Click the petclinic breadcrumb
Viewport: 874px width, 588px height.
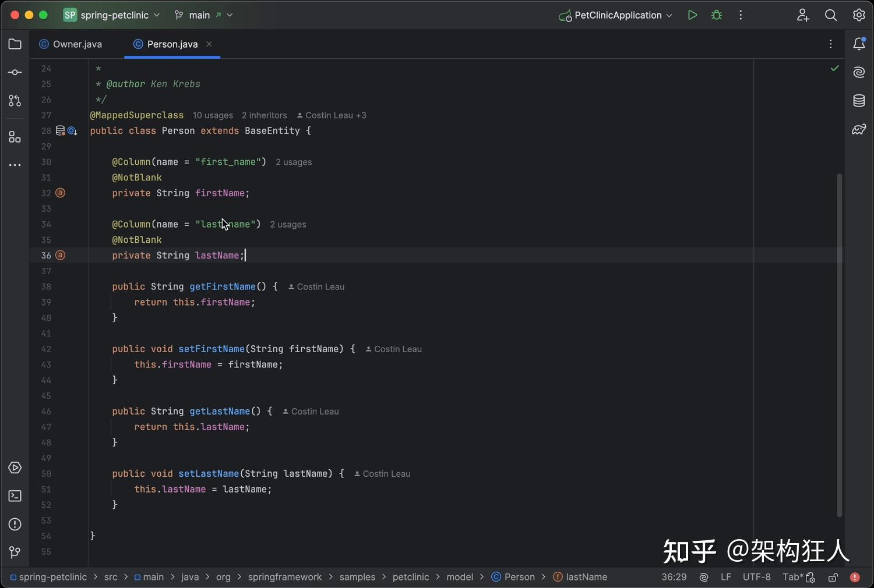[x=411, y=577]
